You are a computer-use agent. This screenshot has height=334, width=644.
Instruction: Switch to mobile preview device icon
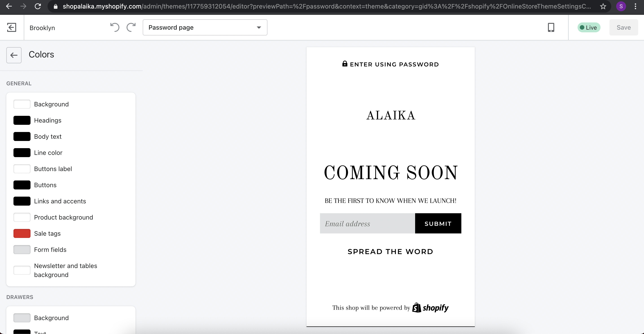click(551, 27)
